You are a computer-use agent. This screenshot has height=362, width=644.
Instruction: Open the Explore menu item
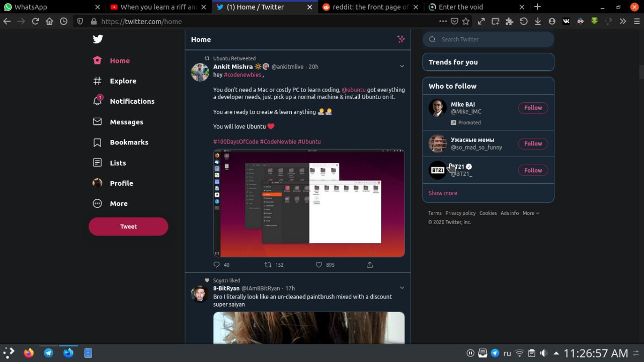(123, 81)
